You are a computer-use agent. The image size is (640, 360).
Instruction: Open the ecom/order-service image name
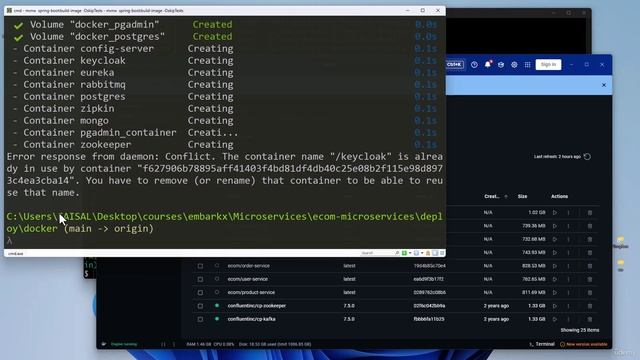pos(249,266)
